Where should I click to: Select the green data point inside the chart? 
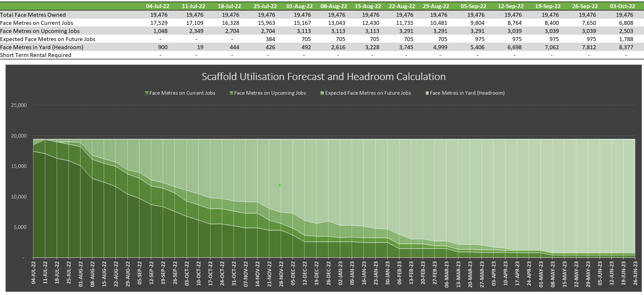click(279, 185)
